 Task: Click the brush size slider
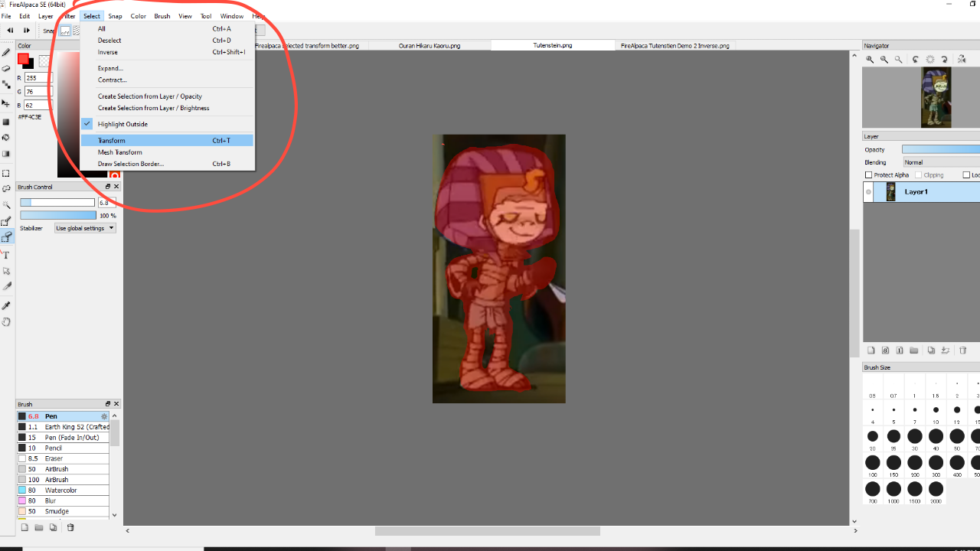point(57,203)
